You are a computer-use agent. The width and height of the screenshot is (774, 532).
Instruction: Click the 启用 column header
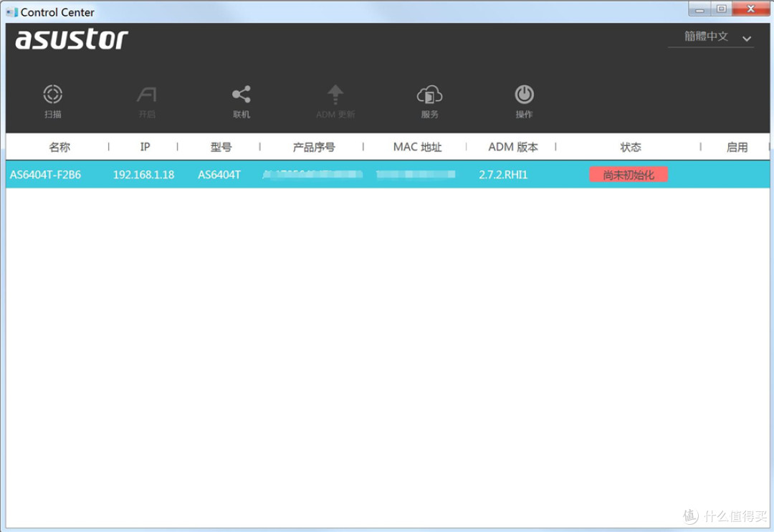[737, 147]
